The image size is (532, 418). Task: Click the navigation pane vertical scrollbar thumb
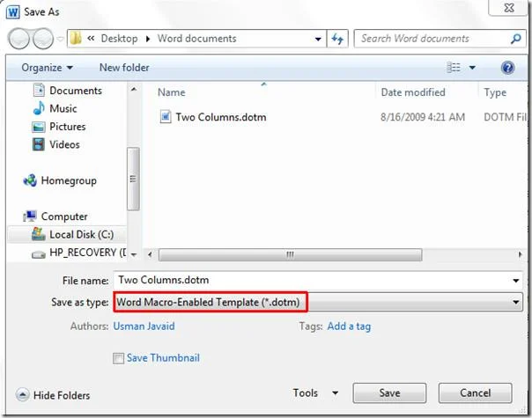(x=133, y=179)
